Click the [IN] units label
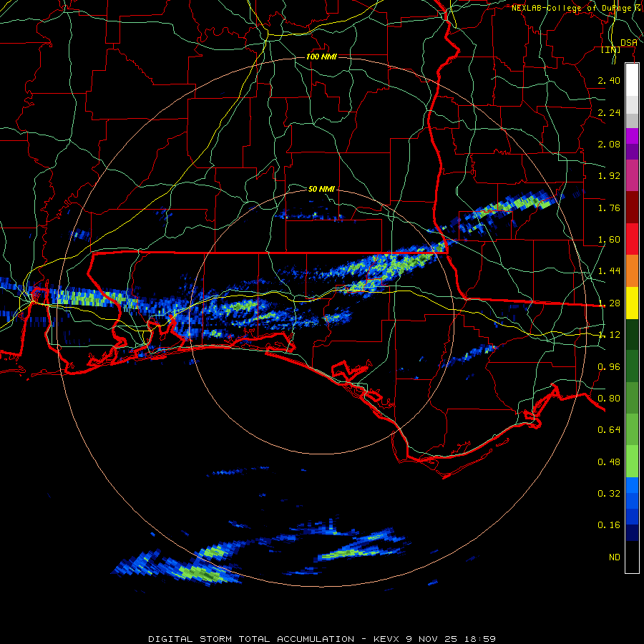The width and height of the screenshot is (644, 644). [x=611, y=49]
